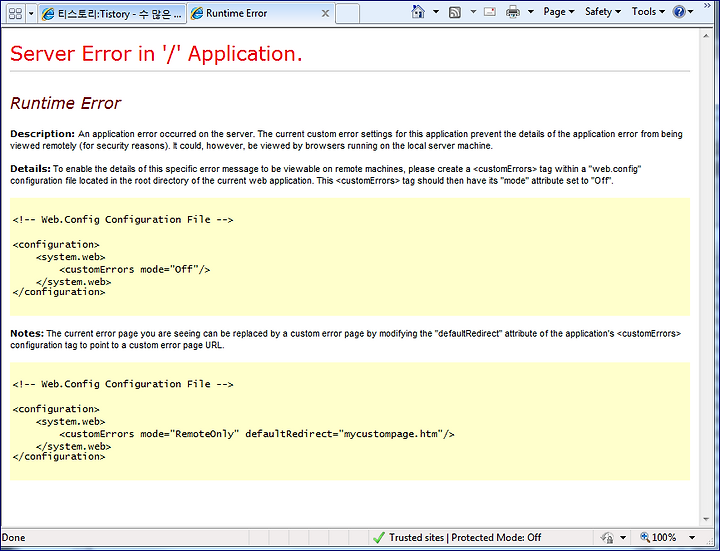Expand the status bar security dropdown arrow

[623, 537]
